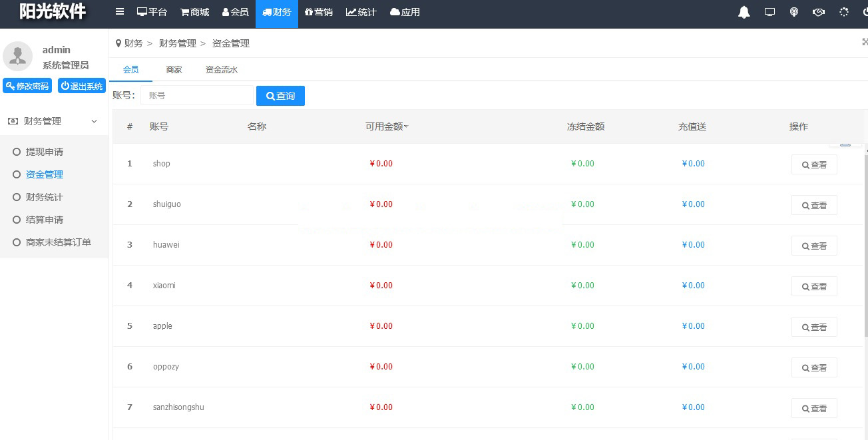Image resolution: width=868 pixels, height=440 pixels.
Task: Click the notification bell icon
Action: coord(744,12)
